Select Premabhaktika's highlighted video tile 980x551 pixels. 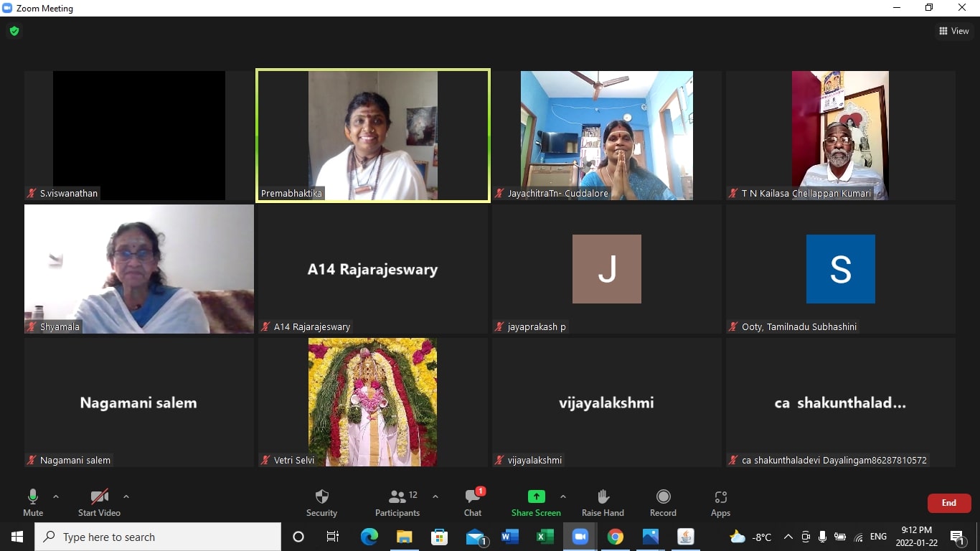(x=373, y=135)
